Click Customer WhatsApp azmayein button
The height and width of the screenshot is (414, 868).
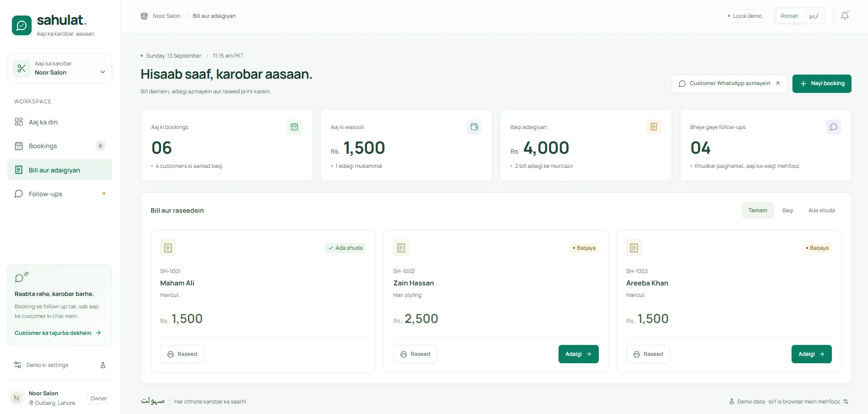pos(730,84)
